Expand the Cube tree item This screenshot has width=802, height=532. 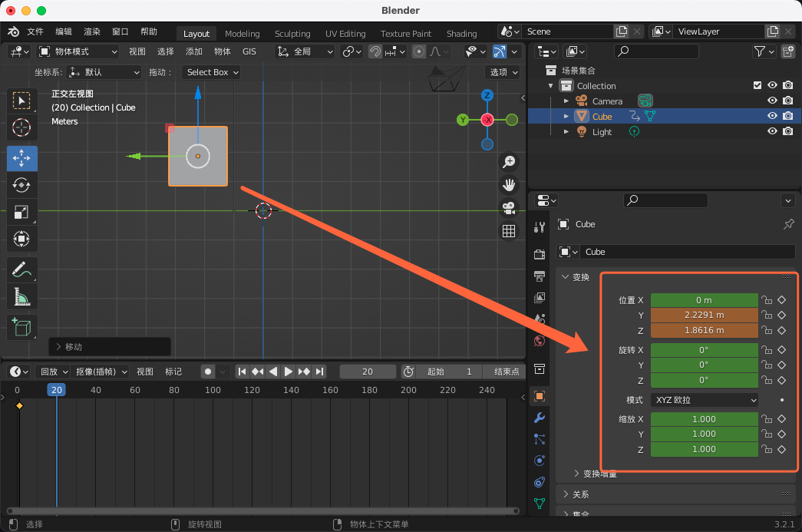click(x=566, y=117)
